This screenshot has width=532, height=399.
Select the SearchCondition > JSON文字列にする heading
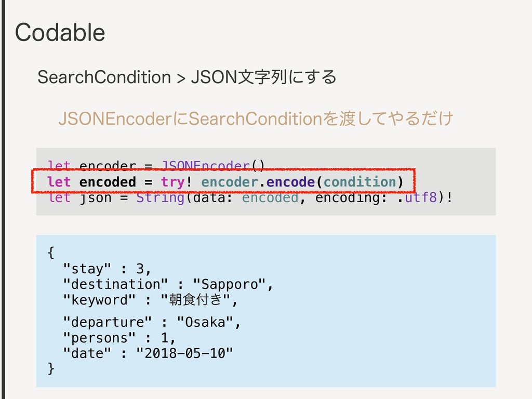click(187, 77)
